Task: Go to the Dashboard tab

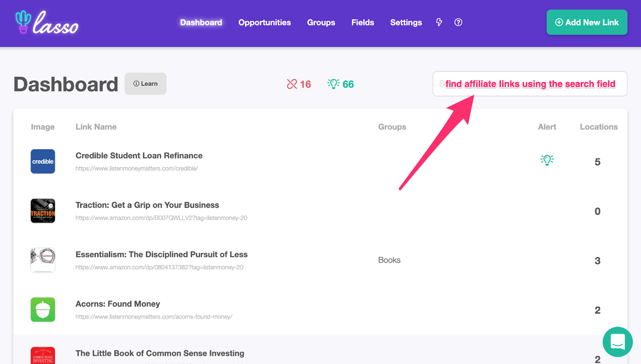Action: [x=201, y=22]
